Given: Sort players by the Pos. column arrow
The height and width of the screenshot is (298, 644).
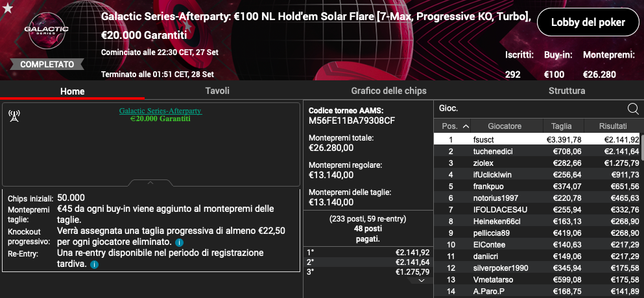Looking at the screenshot, I should (466, 126).
